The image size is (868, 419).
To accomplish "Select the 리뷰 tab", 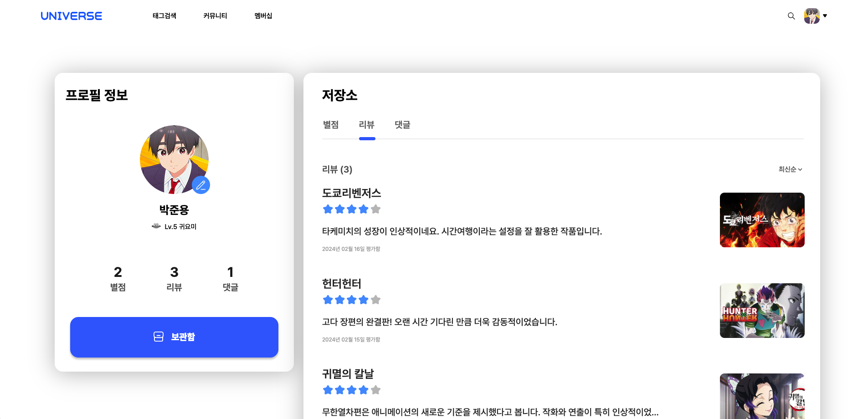I will [367, 125].
